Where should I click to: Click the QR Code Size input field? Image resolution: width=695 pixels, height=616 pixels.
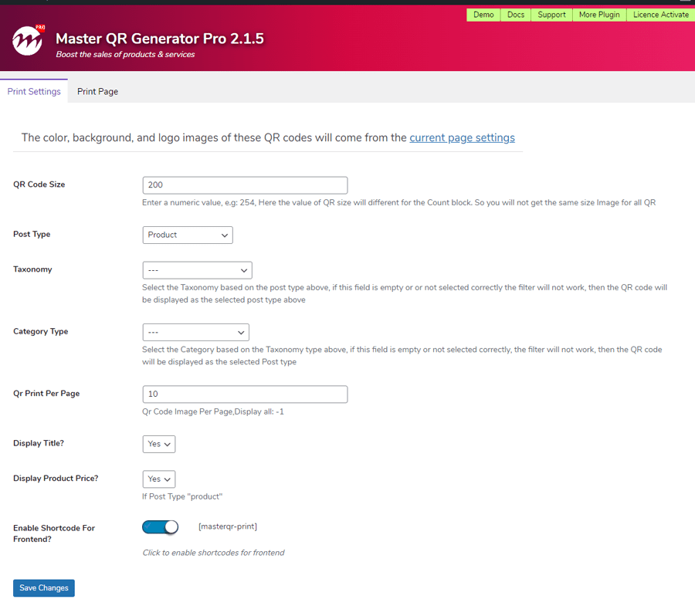point(245,185)
